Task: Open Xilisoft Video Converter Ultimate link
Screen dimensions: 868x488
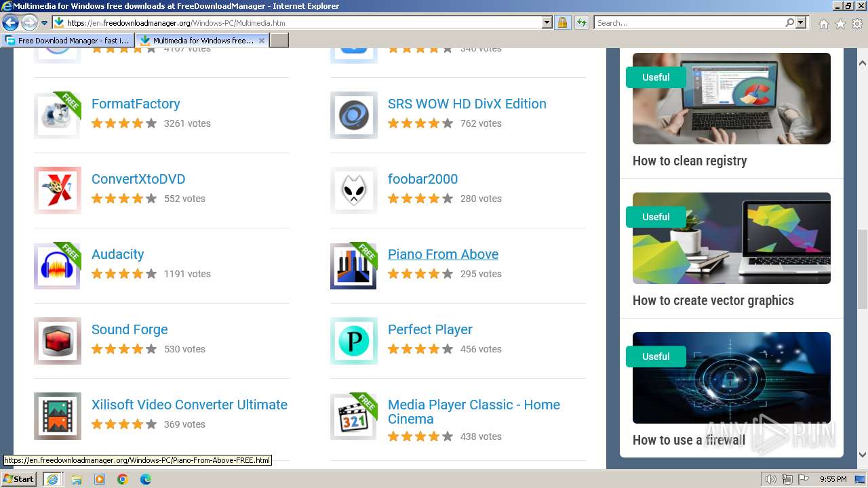Action: [189, 405]
